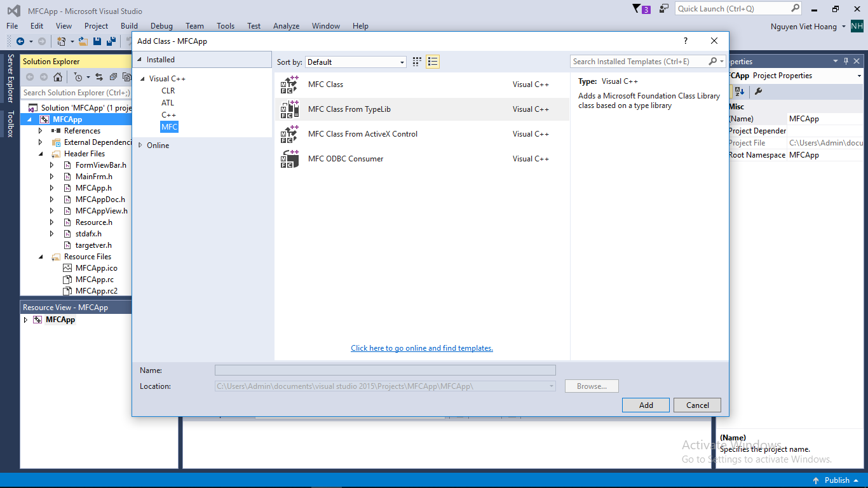Click the Home icon in Solution Explorer
This screenshot has width=868, height=488.
pos(58,77)
